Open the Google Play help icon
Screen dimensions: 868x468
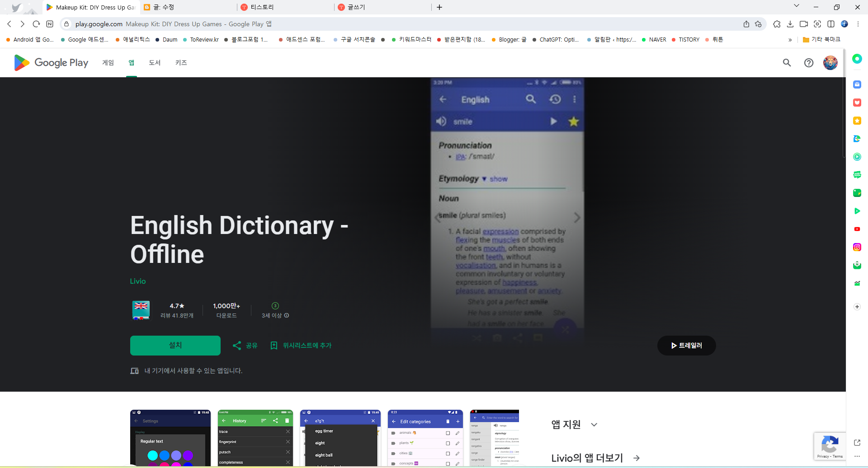tap(809, 63)
